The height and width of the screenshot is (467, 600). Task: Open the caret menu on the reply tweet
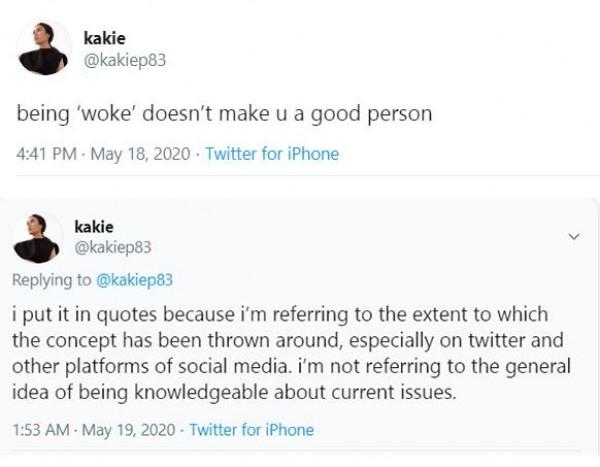(573, 237)
